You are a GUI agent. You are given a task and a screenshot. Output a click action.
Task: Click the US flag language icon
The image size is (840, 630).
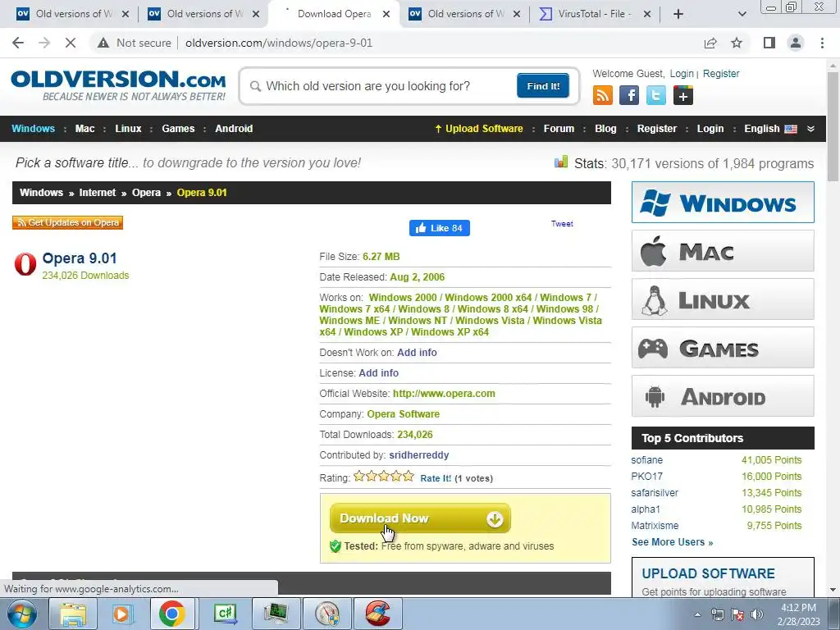point(791,129)
